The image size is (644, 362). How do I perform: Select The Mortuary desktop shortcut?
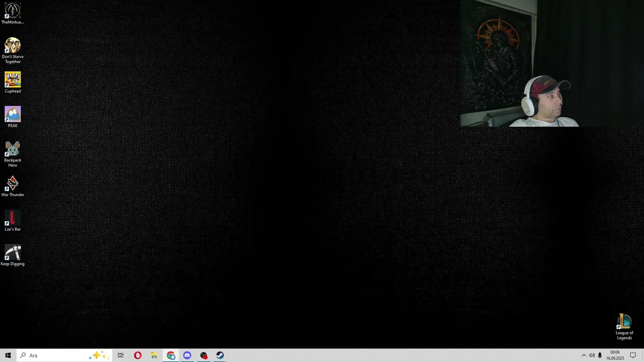[13, 14]
